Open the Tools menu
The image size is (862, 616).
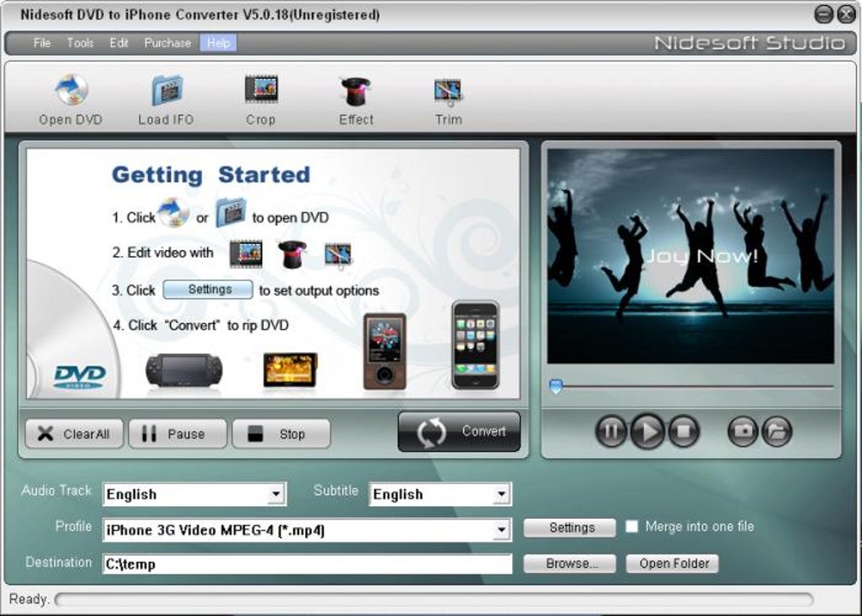click(80, 43)
